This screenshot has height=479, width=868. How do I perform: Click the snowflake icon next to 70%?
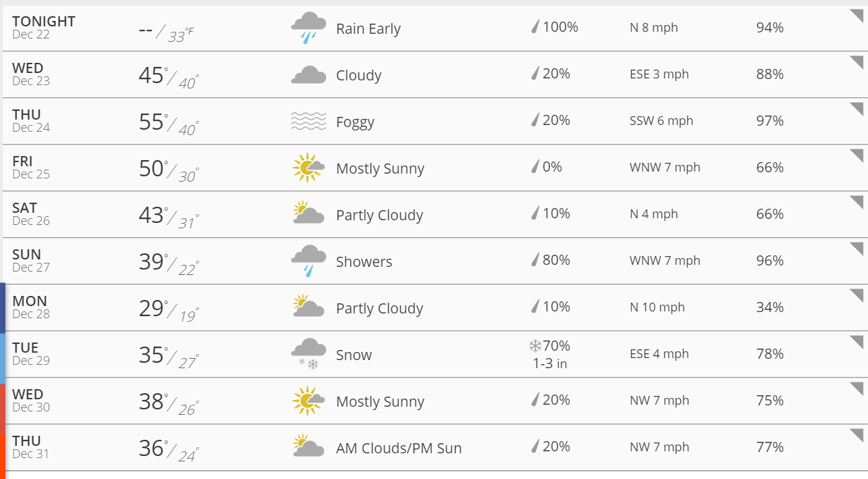pyautogui.click(x=535, y=347)
